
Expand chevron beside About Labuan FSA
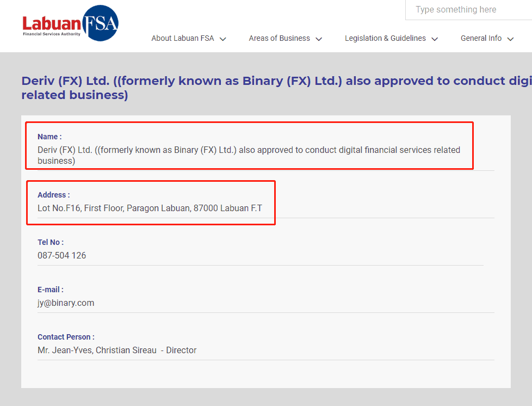pyautogui.click(x=223, y=39)
